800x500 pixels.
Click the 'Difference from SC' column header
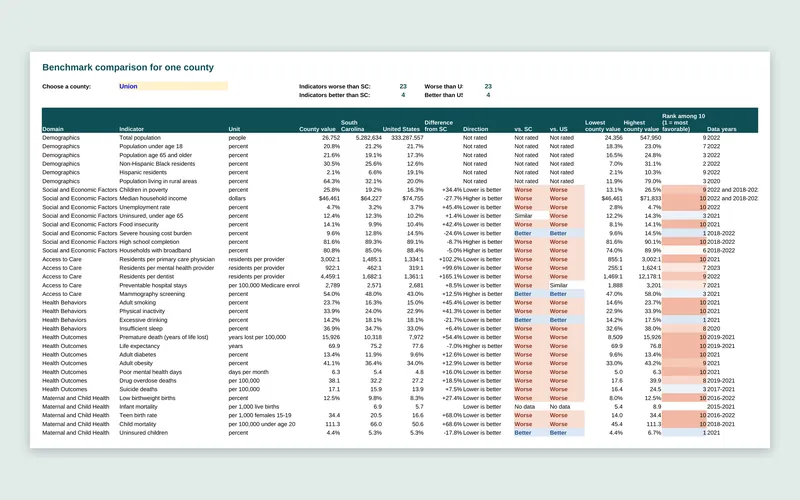click(x=439, y=126)
